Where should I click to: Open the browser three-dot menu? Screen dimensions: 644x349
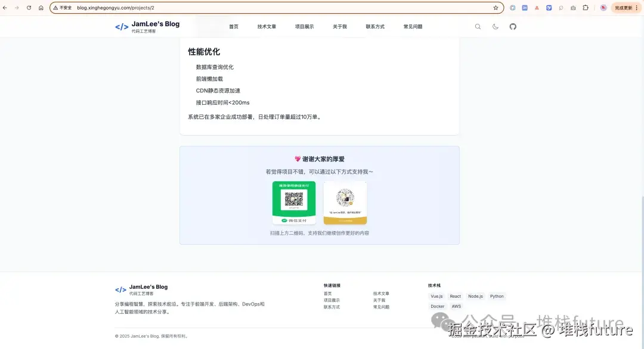click(x=636, y=8)
